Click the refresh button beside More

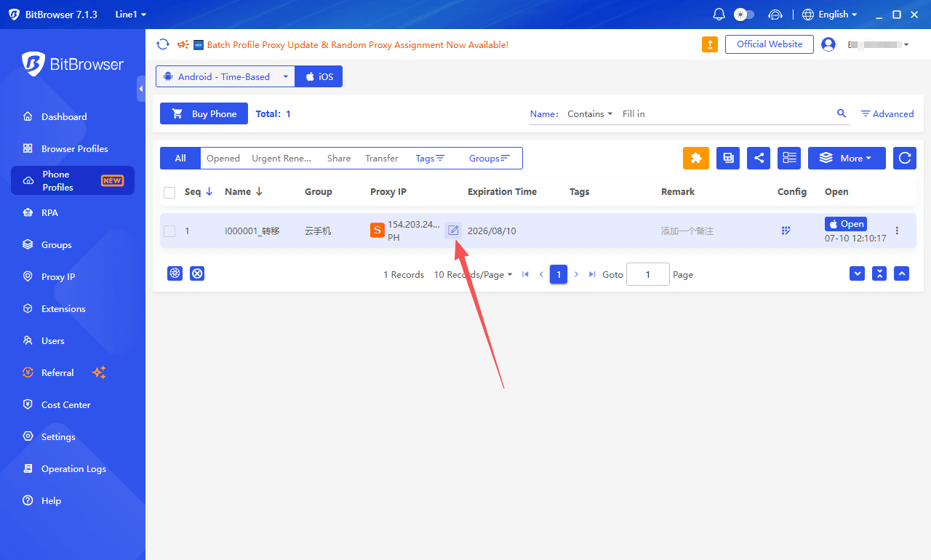(905, 158)
